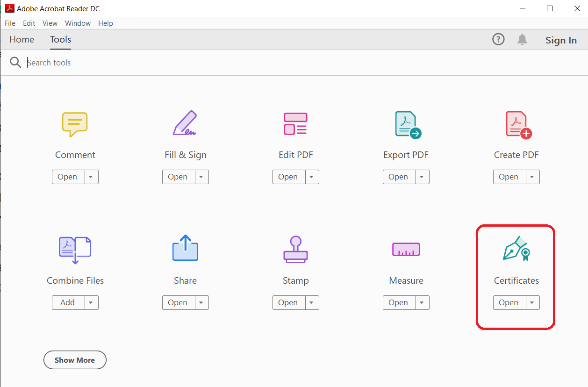Click the Export PDF label
The height and width of the screenshot is (387, 588).
(x=406, y=155)
